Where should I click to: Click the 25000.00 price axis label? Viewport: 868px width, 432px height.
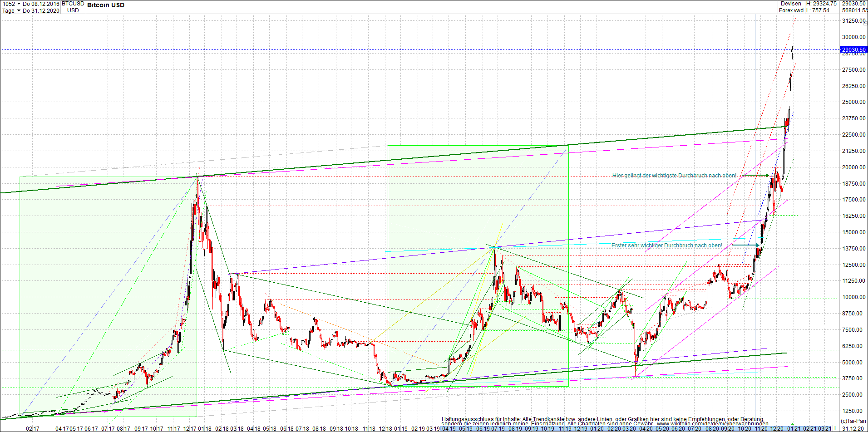[x=854, y=102]
